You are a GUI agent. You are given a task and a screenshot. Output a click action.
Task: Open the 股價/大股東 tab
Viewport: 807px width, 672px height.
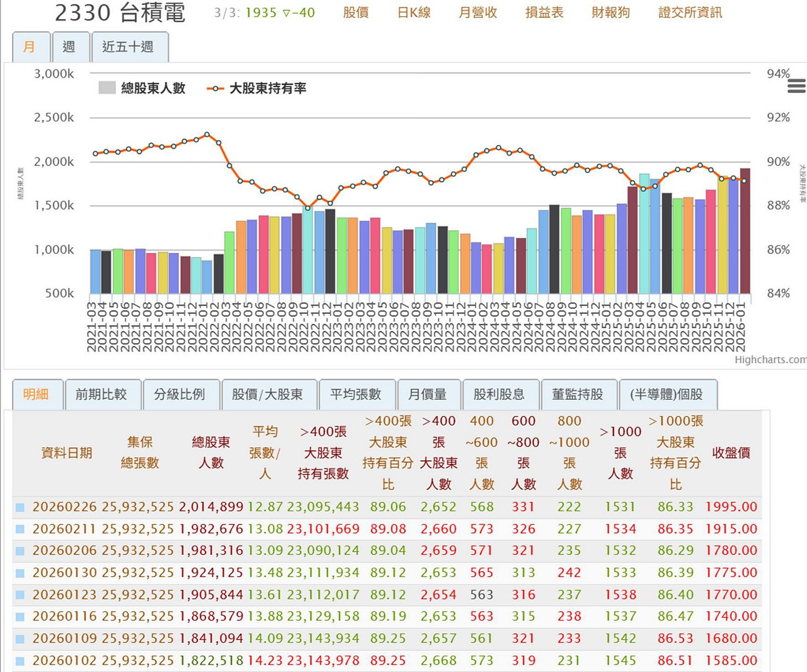pyautogui.click(x=269, y=394)
